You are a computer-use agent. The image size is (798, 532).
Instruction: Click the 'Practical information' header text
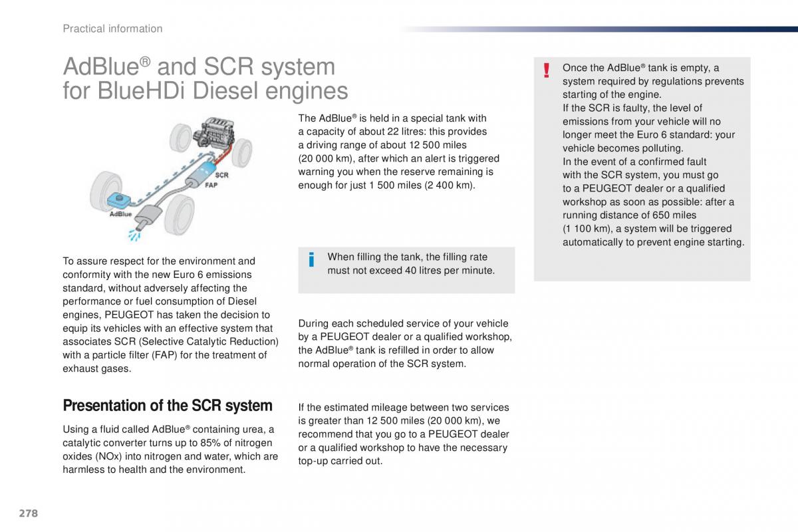(112, 29)
